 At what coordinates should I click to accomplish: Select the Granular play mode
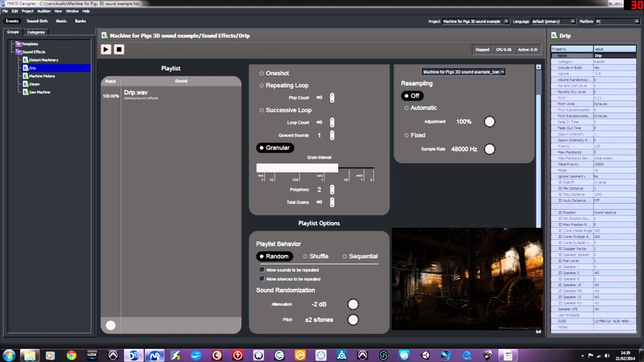click(275, 148)
